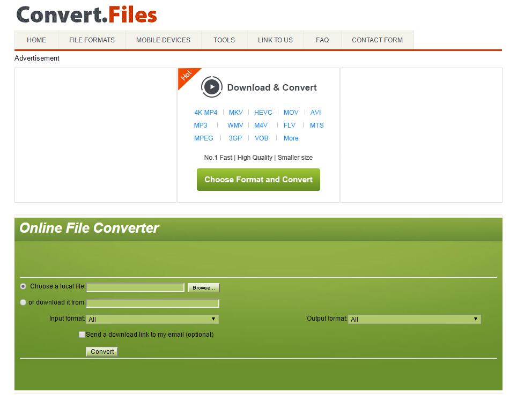This screenshot has width=532, height=400.
Task: Enable Send a download link to my email
Action: (x=82, y=335)
